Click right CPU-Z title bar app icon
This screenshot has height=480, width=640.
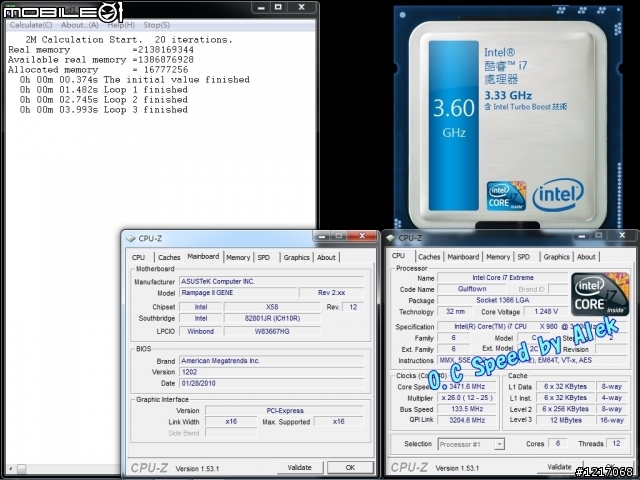tap(391, 238)
